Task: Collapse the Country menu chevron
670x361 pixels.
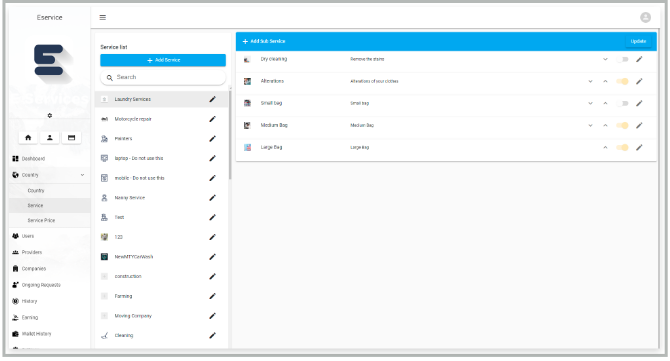Action: 82,175
